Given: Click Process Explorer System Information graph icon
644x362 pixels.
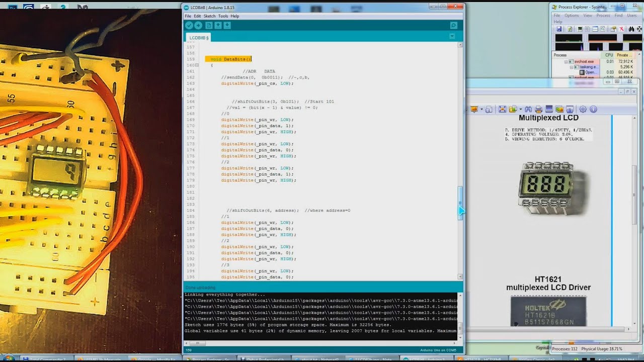Looking at the screenshot, I should click(580, 29).
